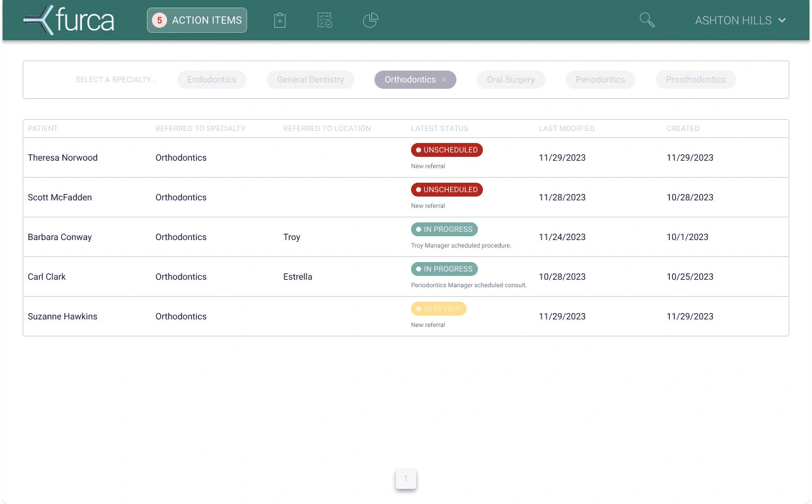Click the Select a Specialty field
Viewport: 812px width, 504px height.
coord(116,79)
